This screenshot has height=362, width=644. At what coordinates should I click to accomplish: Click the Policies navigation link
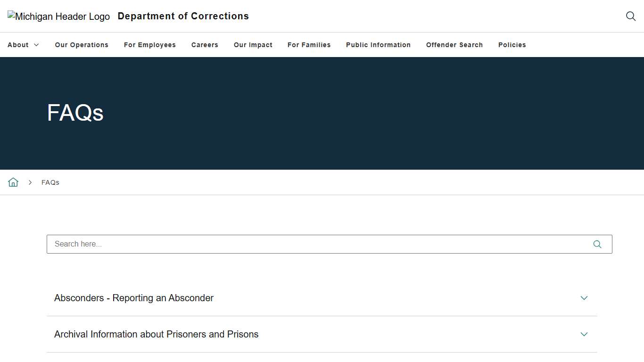pyautogui.click(x=512, y=45)
